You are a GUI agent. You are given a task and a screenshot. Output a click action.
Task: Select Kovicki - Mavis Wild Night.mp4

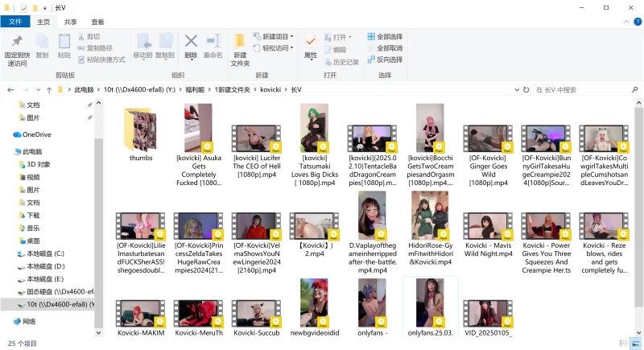[x=488, y=235]
